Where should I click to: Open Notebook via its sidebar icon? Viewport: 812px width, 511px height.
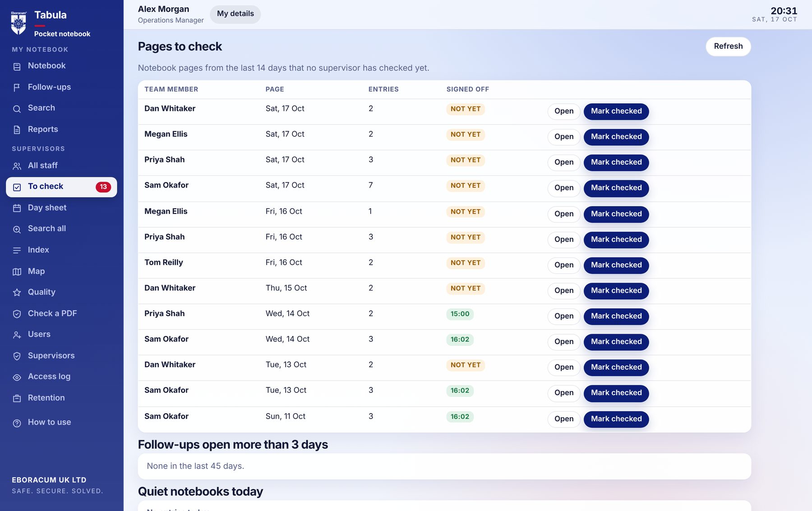pyautogui.click(x=17, y=66)
